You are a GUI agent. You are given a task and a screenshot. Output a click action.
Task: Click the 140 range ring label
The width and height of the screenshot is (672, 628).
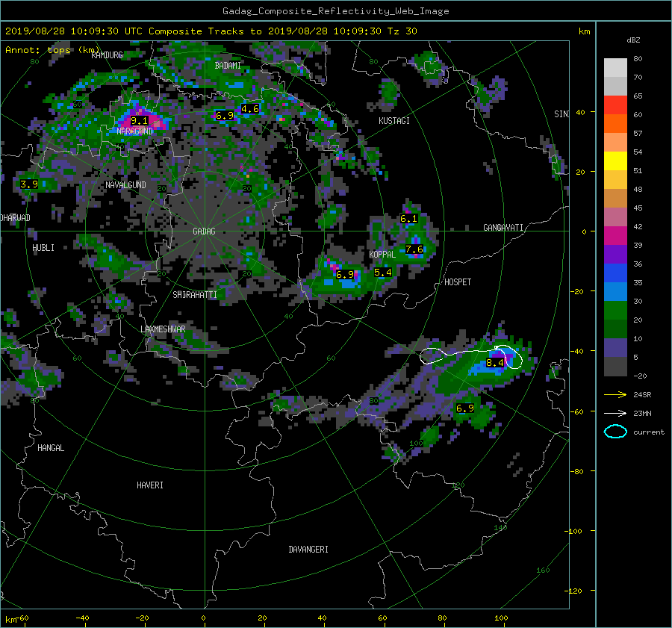500,527
